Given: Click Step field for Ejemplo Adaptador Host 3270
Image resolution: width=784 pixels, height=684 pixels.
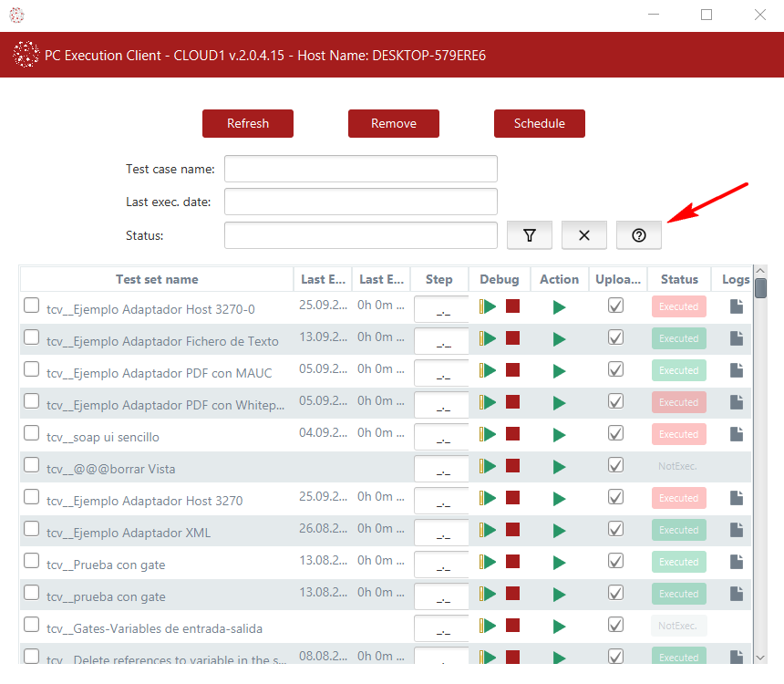Looking at the screenshot, I should pos(441,500).
